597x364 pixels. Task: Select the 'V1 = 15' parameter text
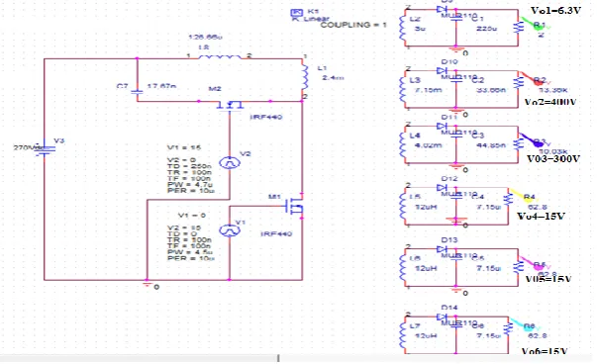[x=184, y=147]
